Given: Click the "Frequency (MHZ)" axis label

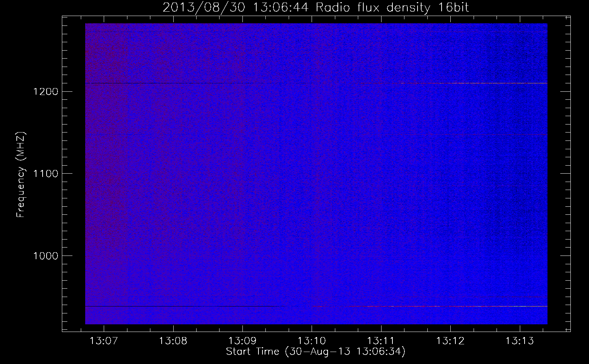Looking at the screenshot, I should pos(21,175).
